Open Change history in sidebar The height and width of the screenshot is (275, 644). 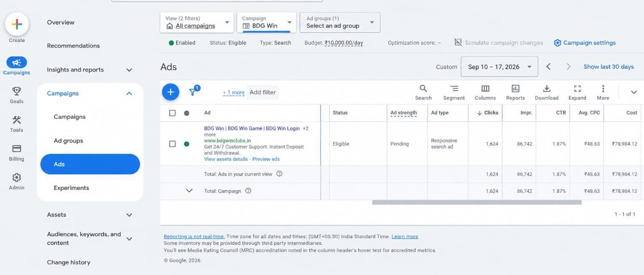tap(69, 262)
